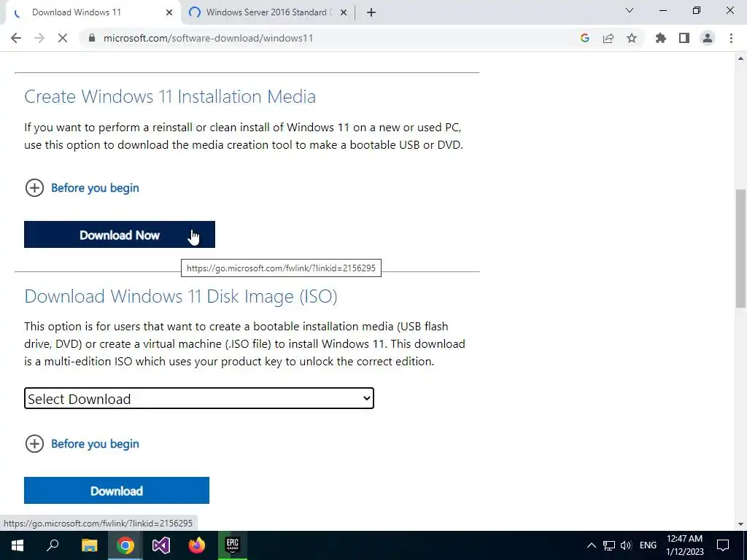Change ENG input language
747x560 pixels.
(648, 545)
